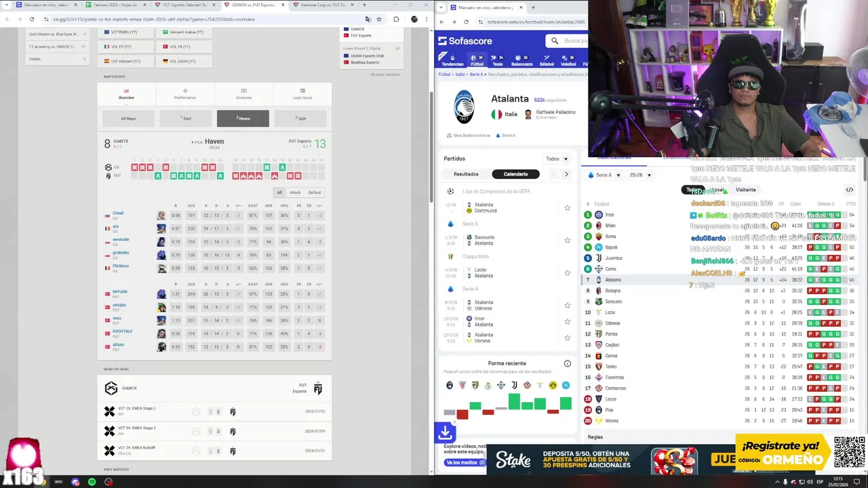Open tab search chevron in Sofascore window

pos(441,7)
